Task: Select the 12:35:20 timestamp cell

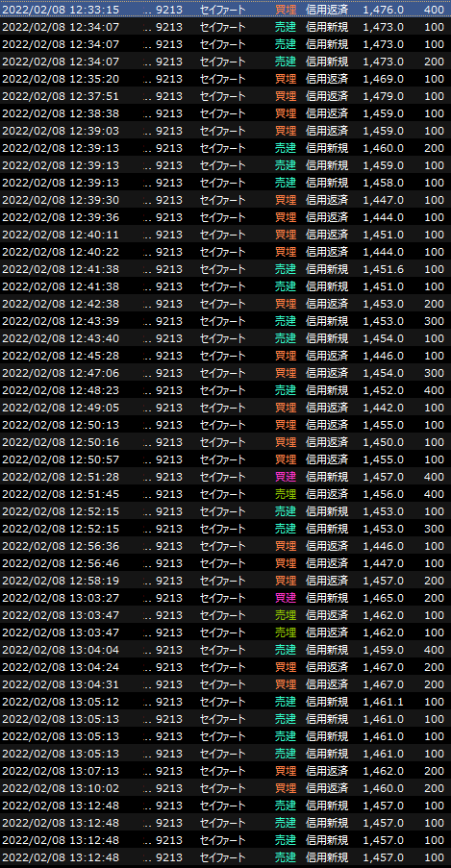Action: (61, 79)
